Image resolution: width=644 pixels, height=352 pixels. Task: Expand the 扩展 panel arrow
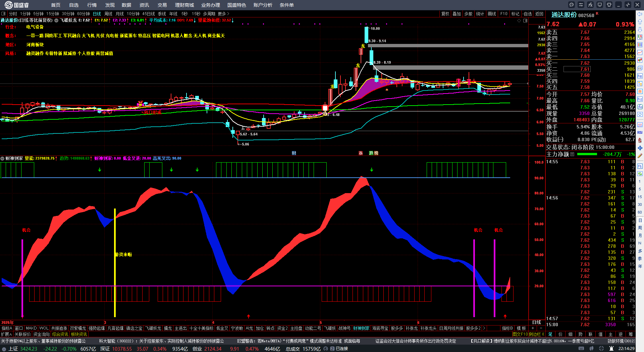(6, 334)
